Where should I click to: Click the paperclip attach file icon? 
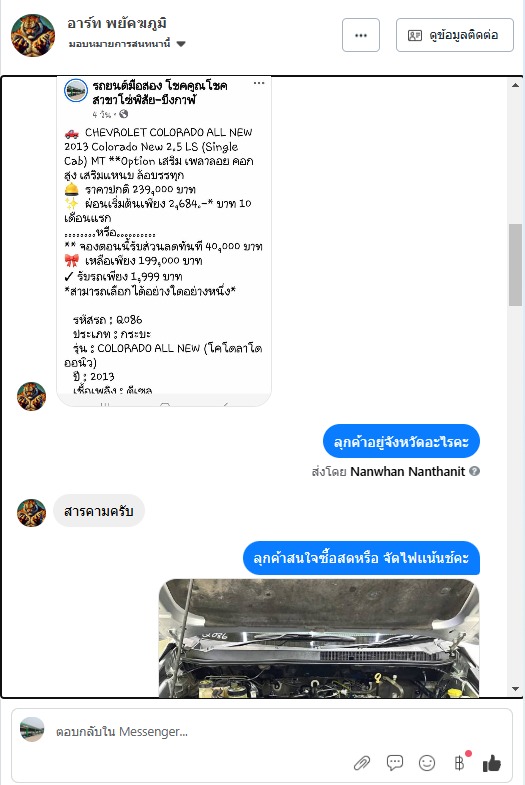(x=362, y=763)
